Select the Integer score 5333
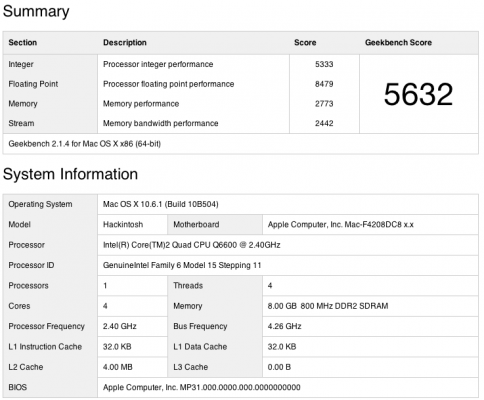 click(324, 64)
